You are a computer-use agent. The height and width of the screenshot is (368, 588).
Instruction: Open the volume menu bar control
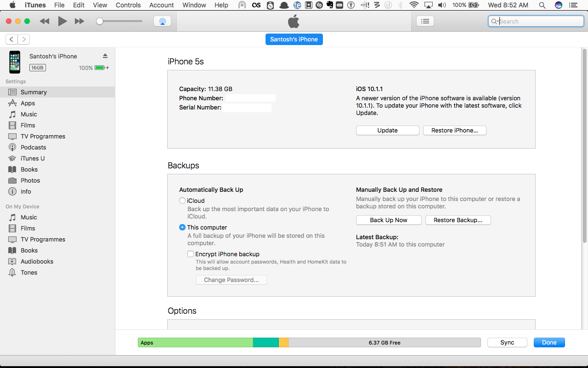tap(442, 5)
